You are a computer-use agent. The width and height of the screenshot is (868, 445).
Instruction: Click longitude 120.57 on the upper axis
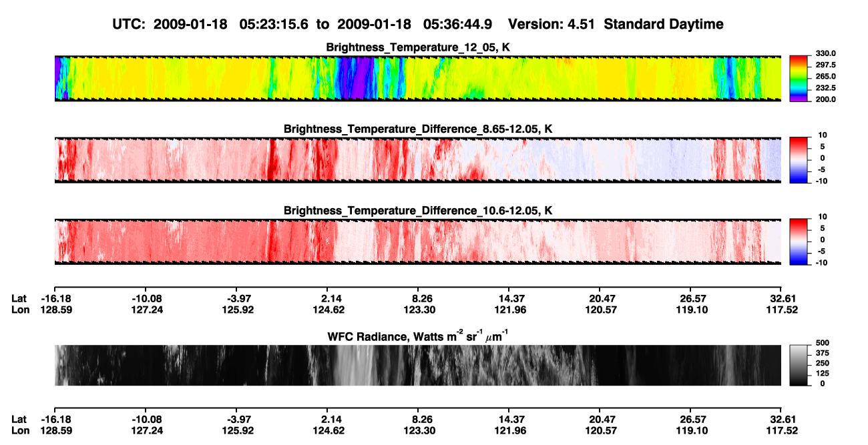tap(600, 310)
